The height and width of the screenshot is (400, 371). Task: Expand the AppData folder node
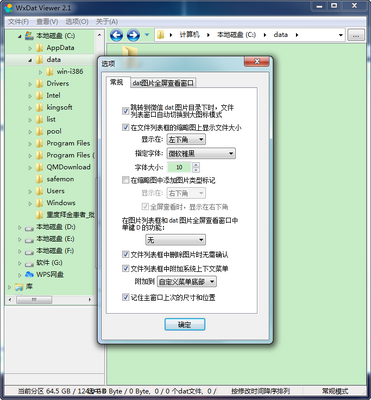[x=30, y=48]
